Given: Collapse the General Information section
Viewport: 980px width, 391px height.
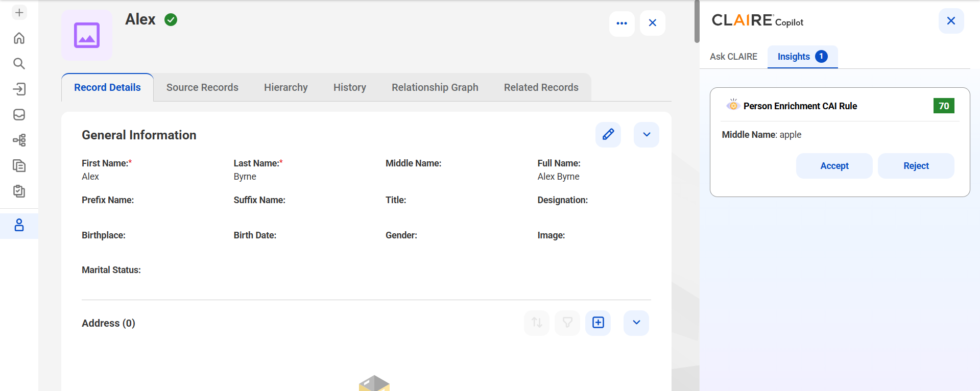Looking at the screenshot, I should (x=647, y=135).
